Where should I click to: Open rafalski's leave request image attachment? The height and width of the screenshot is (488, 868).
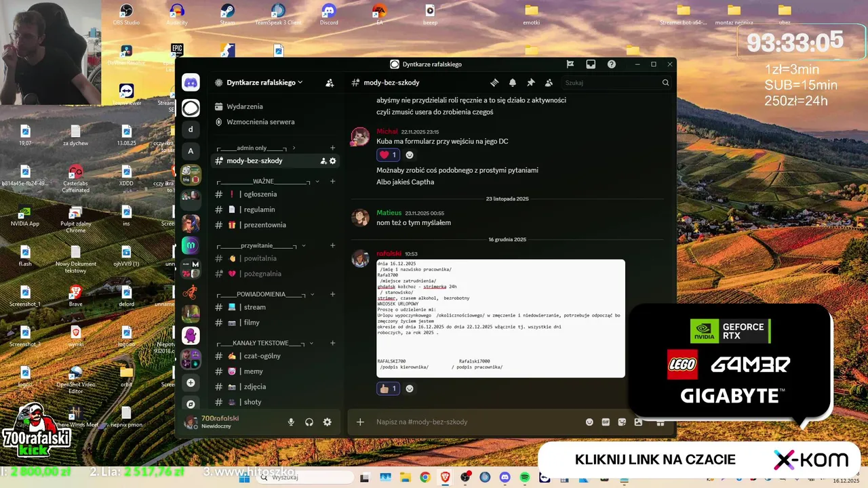[500, 319]
